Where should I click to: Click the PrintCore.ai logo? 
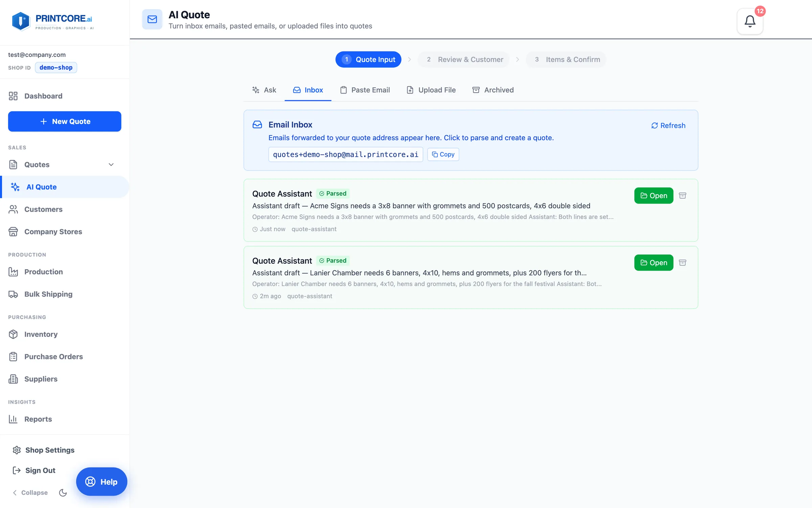pos(52,21)
